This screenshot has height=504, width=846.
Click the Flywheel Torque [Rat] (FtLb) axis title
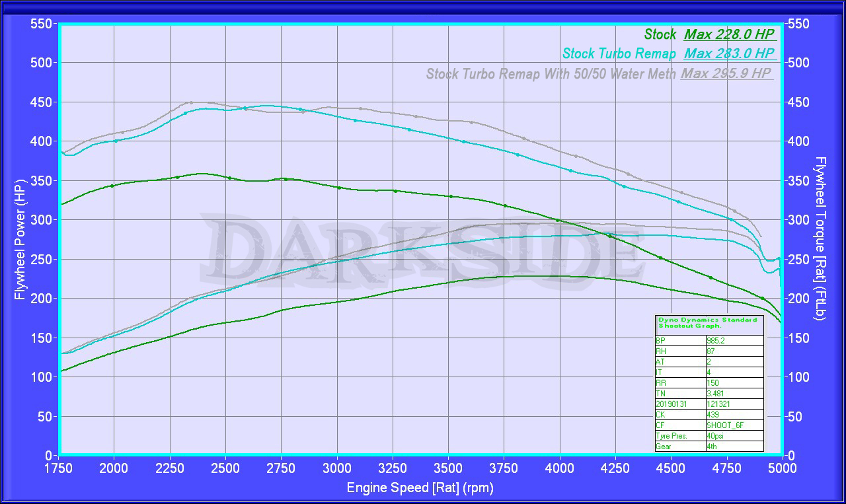click(820, 238)
